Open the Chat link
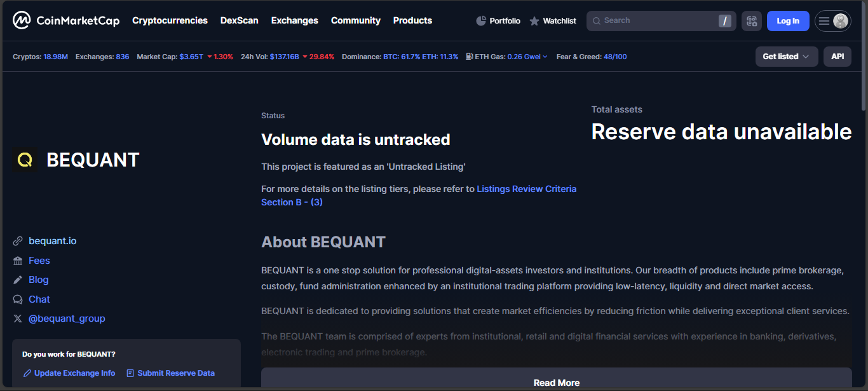This screenshot has height=391, width=868. [39, 299]
